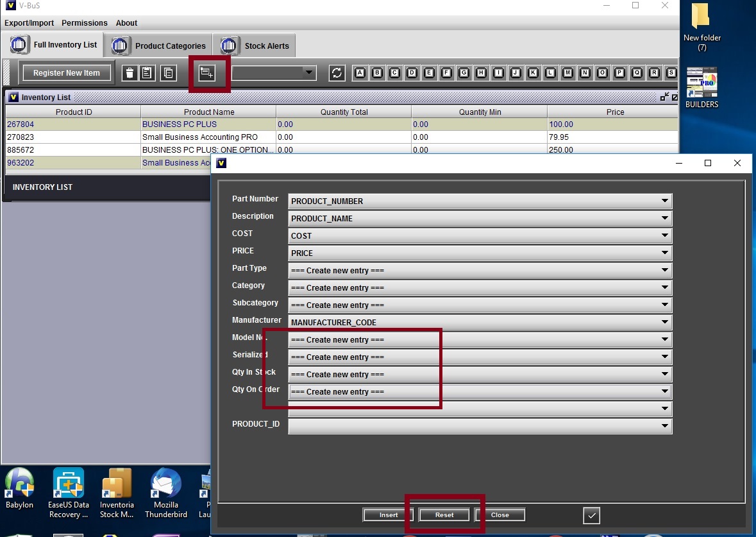The width and height of the screenshot is (756, 537).
Task: Click the duplicate pages icon in toolbar
Action: pos(168,73)
